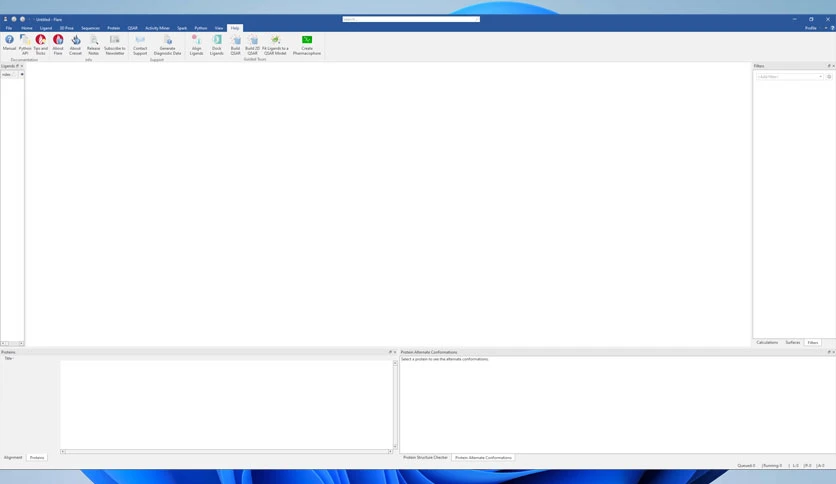Click Subscribe to Newsletter
Screen dimensions: 836x484
pyautogui.click(x=115, y=45)
